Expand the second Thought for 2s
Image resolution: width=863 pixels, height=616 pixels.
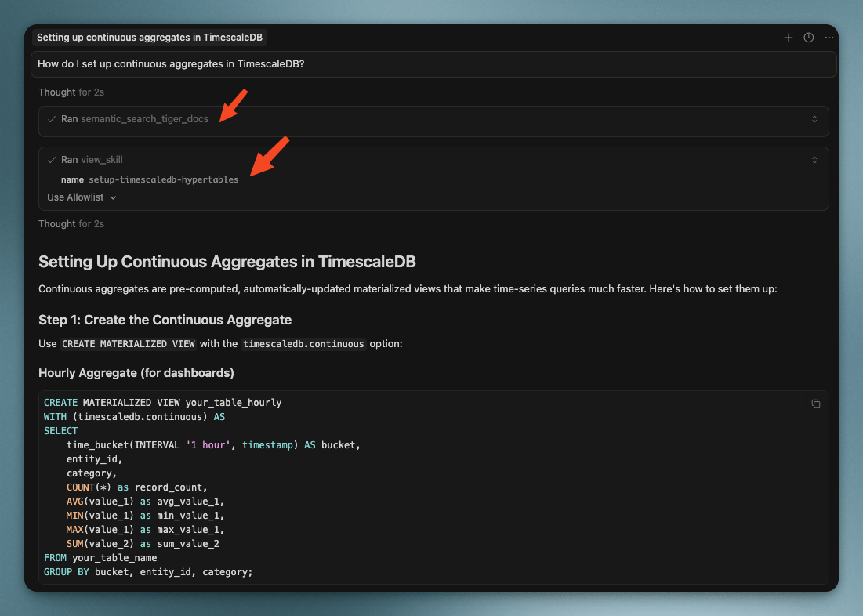[x=71, y=224]
